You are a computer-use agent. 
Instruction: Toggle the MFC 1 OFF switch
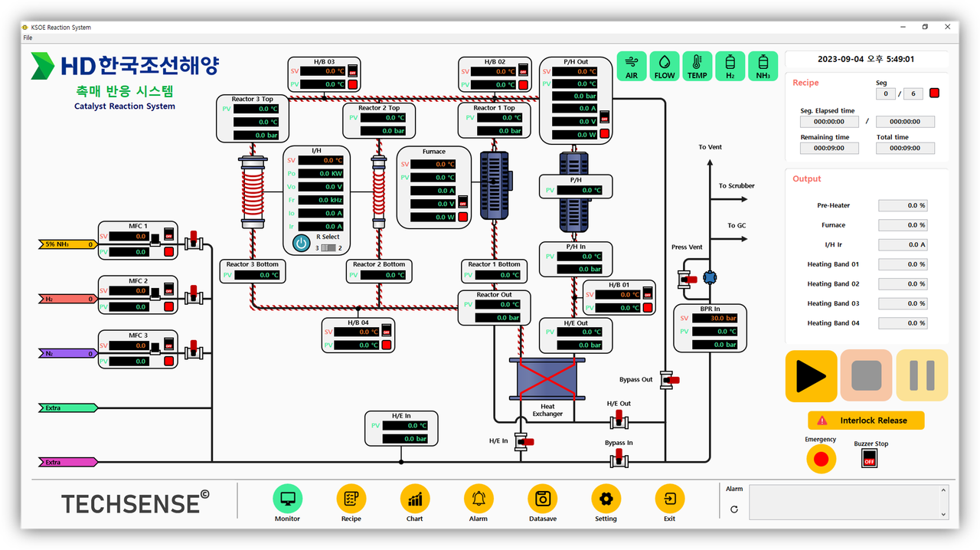click(169, 234)
